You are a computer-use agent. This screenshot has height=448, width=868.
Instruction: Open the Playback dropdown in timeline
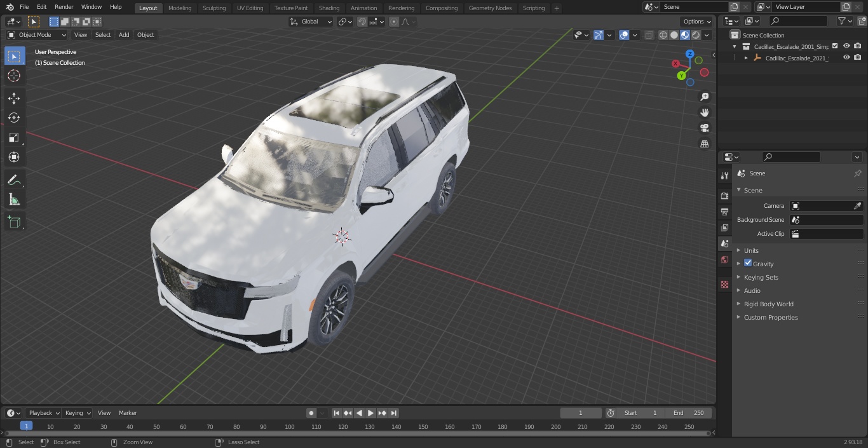click(x=44, y=413)
